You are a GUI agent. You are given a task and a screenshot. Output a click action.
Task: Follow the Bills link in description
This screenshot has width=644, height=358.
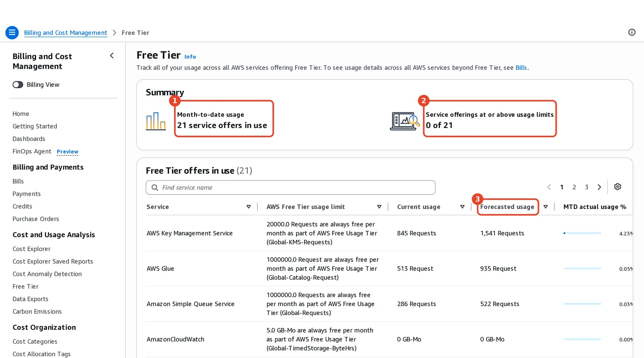521,68
